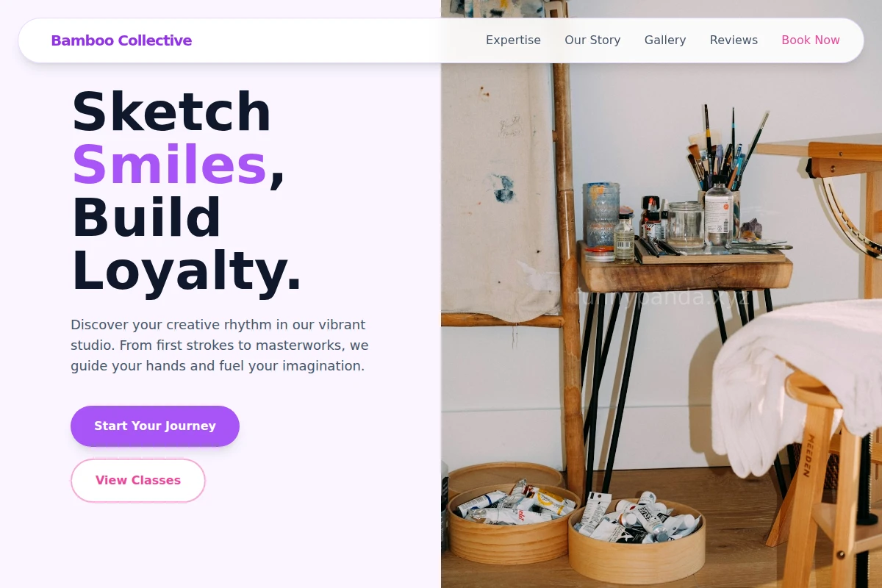The height and width of the screenshot is (588, 882).
Task: Open the Gallery page link
Action: [x=665, y=40]
